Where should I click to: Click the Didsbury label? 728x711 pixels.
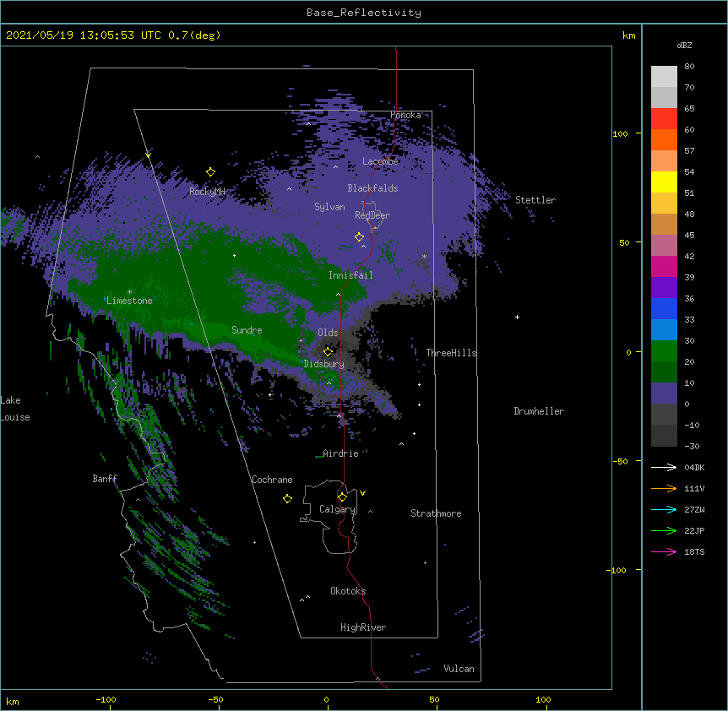point(324,364)
